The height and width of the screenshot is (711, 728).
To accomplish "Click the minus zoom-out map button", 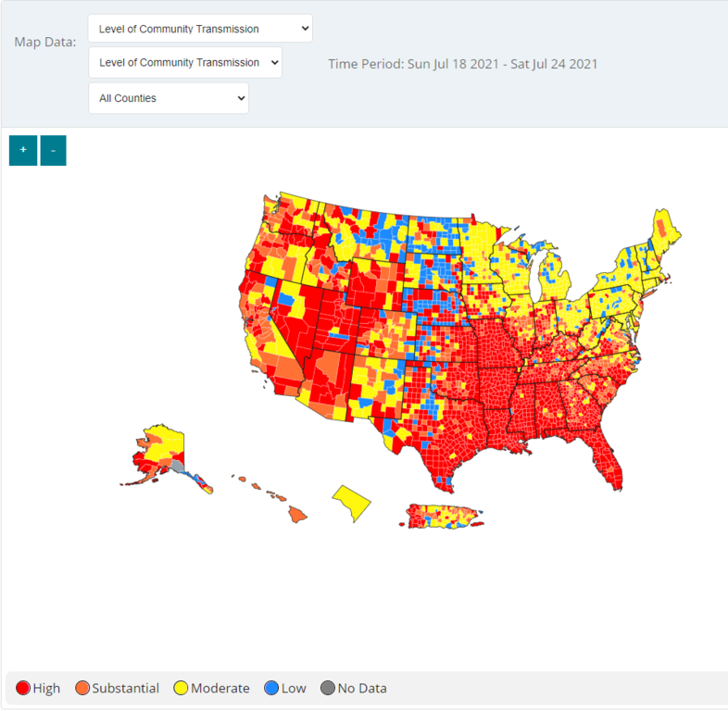I will (x=53, y=150).
